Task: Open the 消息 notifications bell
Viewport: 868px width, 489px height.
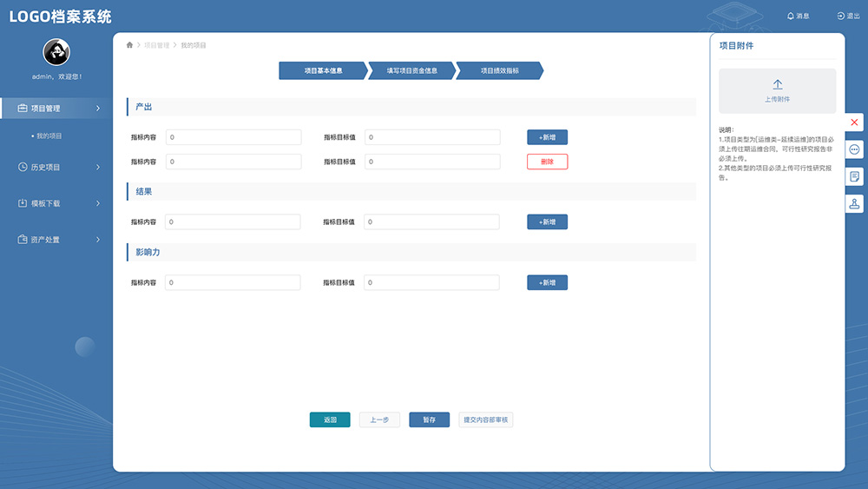Action: tap(791, 16)
